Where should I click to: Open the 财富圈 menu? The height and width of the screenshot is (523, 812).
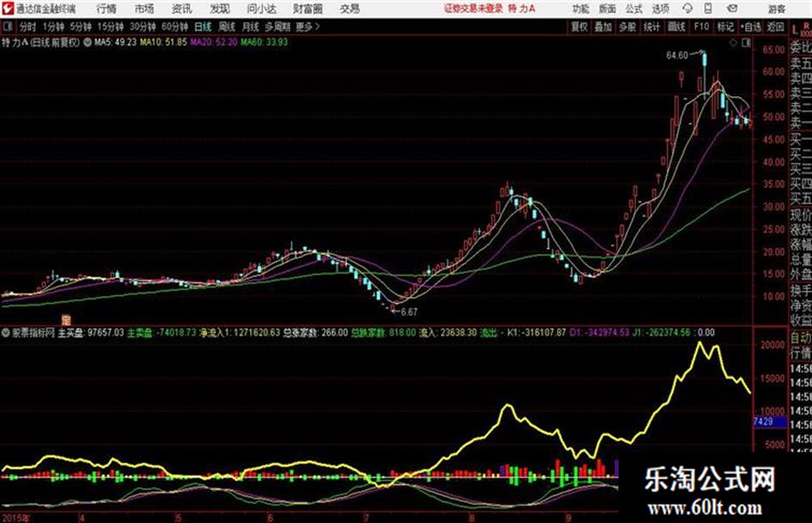[x=308, y=9]
